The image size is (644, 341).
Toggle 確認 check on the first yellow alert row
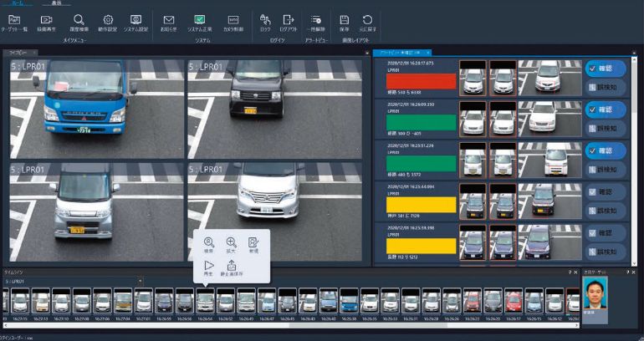(x=606, y=191)
